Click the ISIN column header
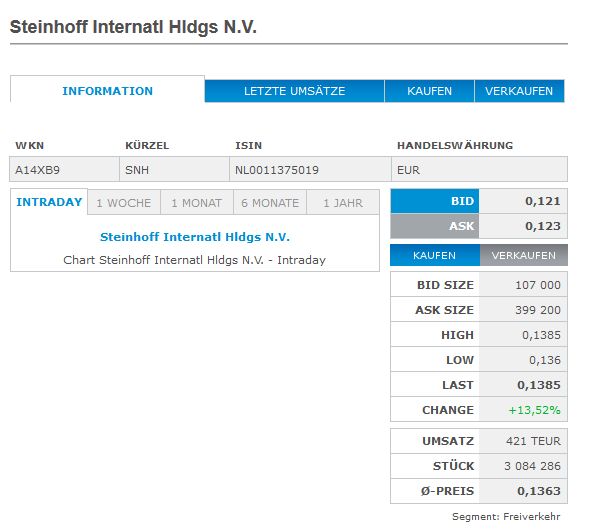The width and height of the screenshot is (592, 531). coord(248,145)
